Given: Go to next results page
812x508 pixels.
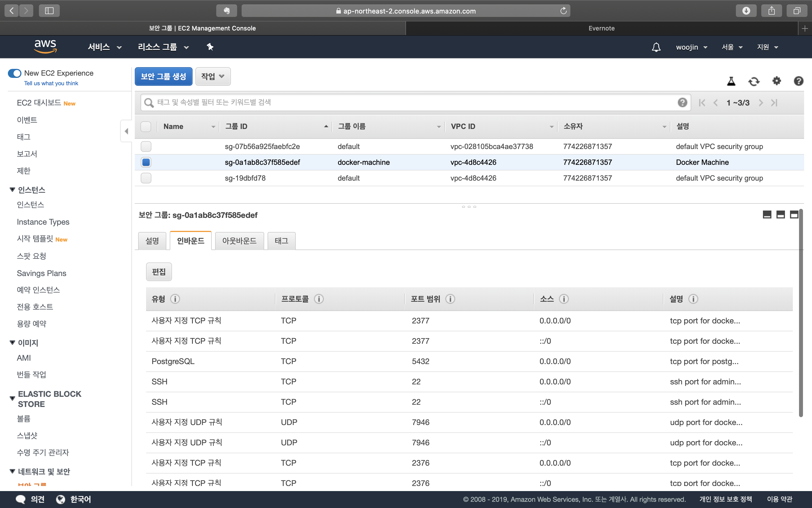Looking at the screenshot, I should click(x=761, y=103).
